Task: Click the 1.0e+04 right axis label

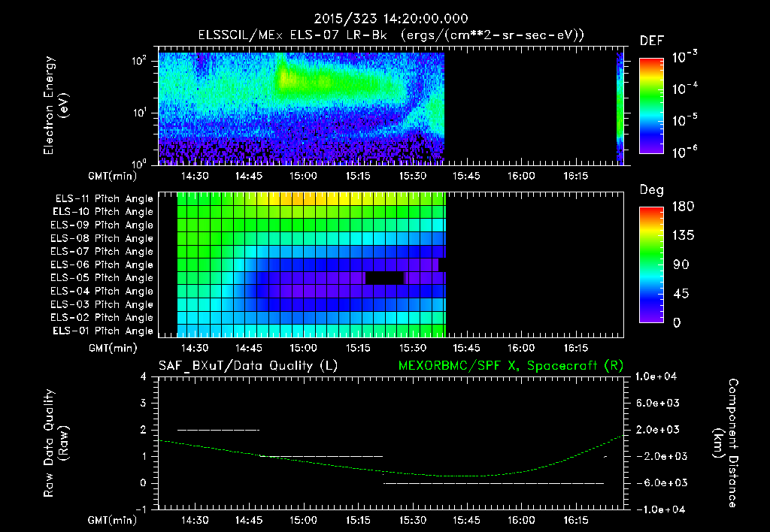Action: (x=656, y=376)
